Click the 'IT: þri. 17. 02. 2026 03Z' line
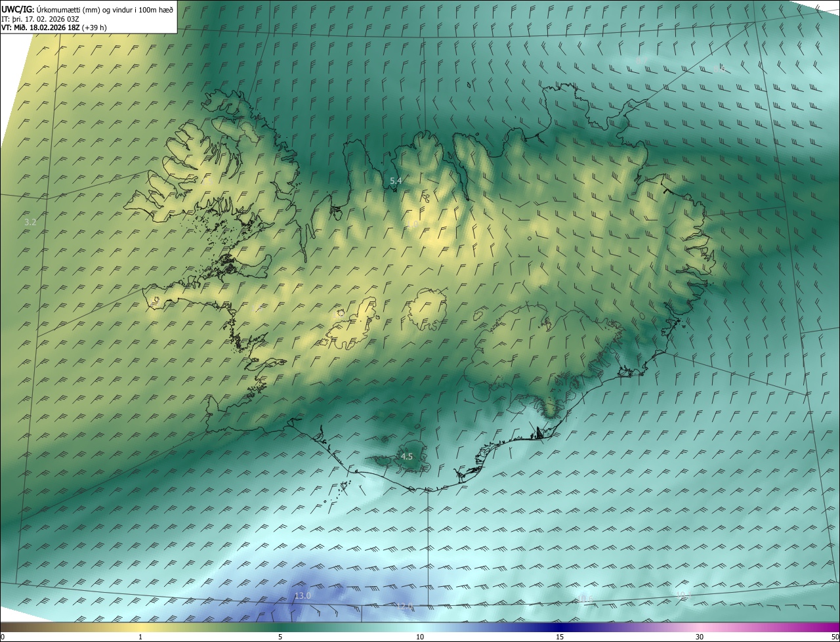This screenshot has width=840, height=642. click(41, 18)
